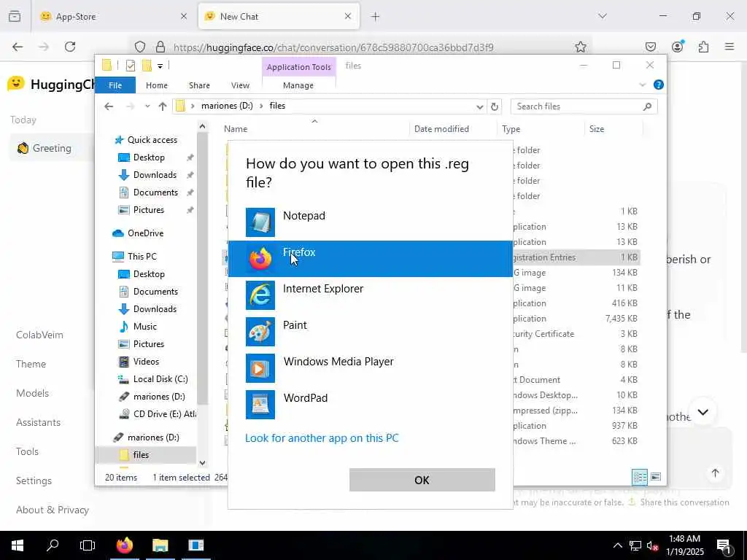Open the Share ribbon tab
Image resolution: width=747 pixels, height=560 pixels.
pyautogui.click(x=199, y=85)
